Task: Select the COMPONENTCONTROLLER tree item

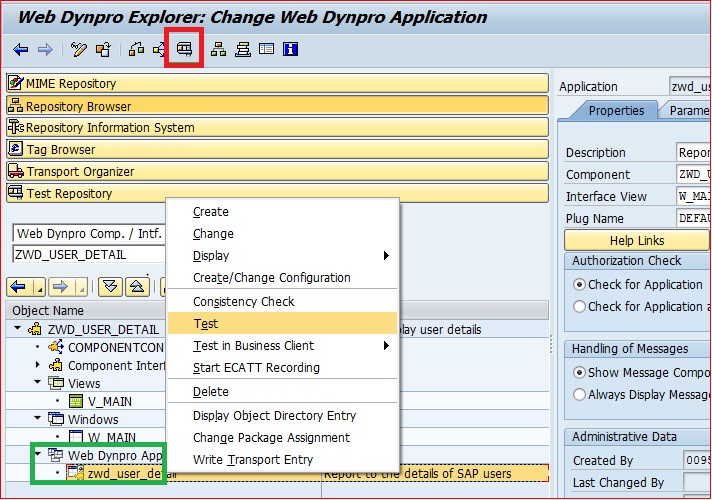Action: [x=115, y=347]
